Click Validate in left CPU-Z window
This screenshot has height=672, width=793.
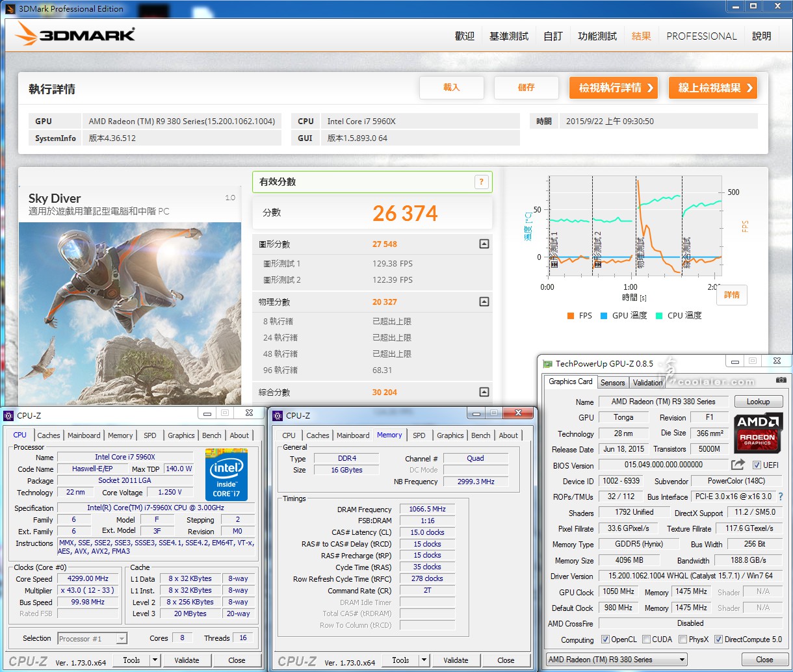coord(187,660)
